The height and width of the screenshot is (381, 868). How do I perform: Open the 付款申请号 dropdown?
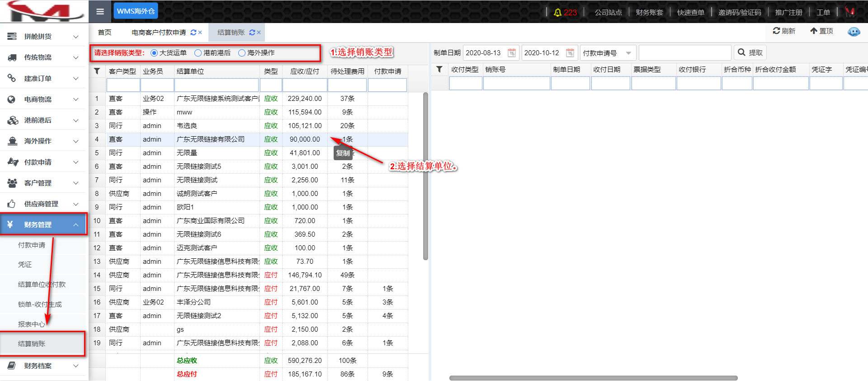[x=608, y=53]
